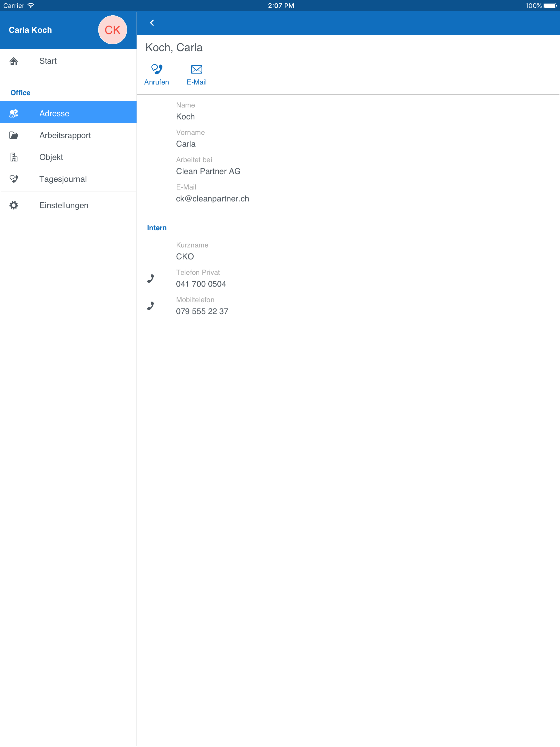This screenshot has height=747, width=560.
Task: Open Einstellungen in the sidebar
Action: click(x=68, y=205)
